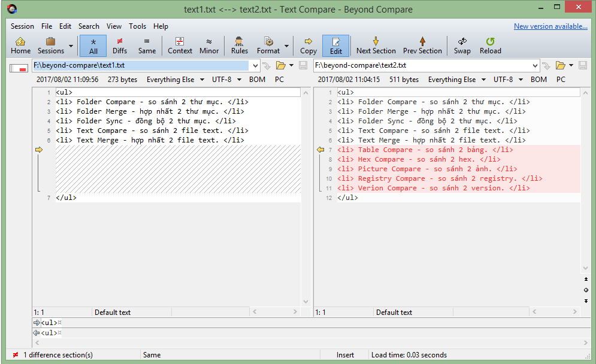
Task: Select the Table Compare line in right pane
Action: pyautogui.click(x=459, y=150)
